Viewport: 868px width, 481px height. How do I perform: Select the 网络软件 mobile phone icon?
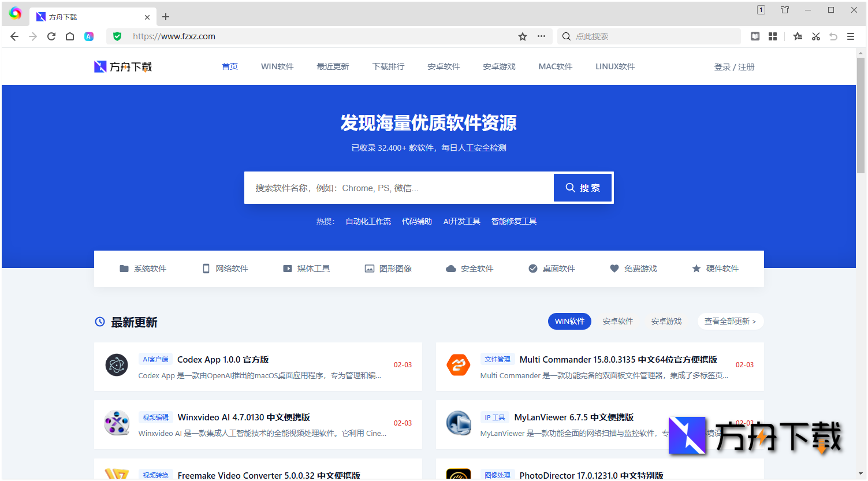pyautogui.click(x=206, y=268)
